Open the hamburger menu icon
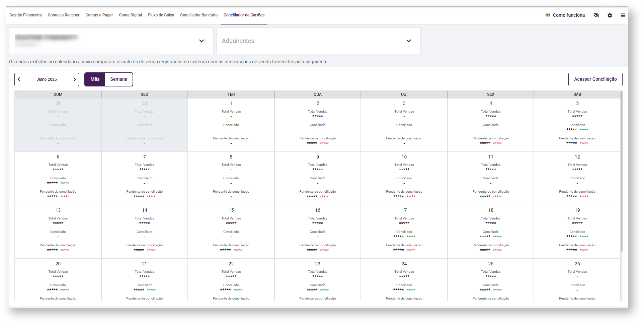 pyautogui.click(x=623, y=15)
